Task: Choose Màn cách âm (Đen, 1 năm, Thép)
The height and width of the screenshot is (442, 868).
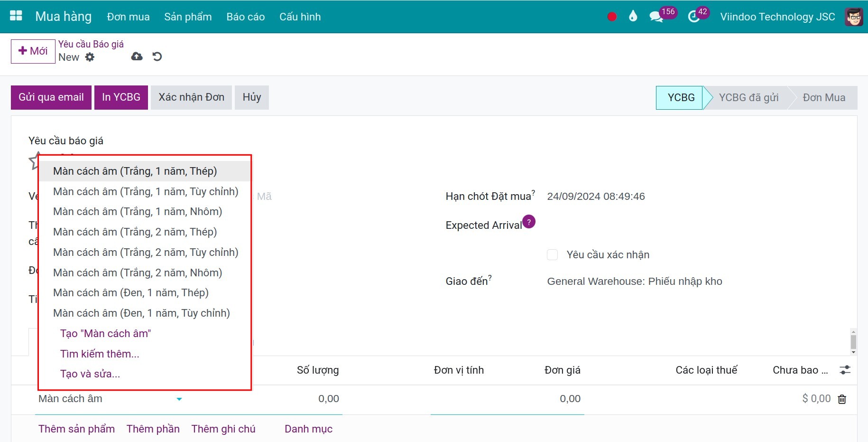Action: (145, 292)
